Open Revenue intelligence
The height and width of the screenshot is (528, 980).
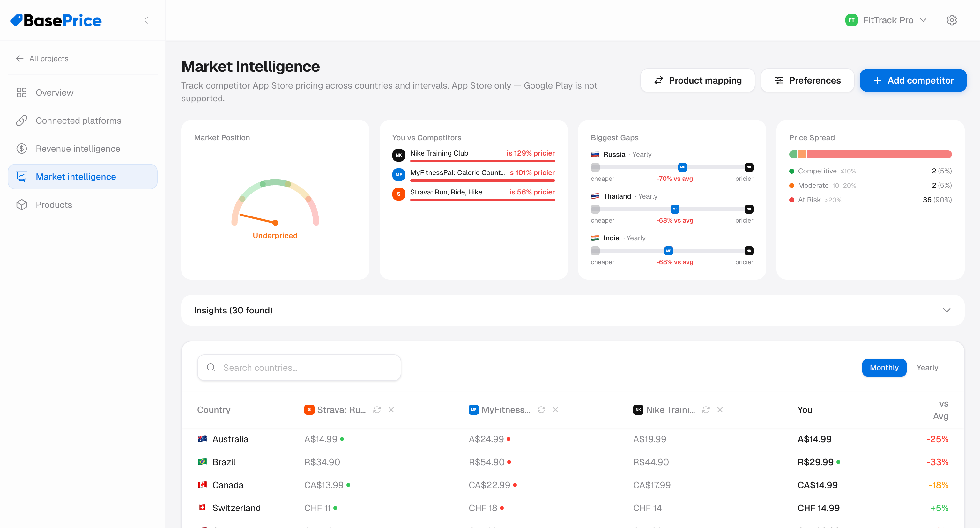pos(83,149)
